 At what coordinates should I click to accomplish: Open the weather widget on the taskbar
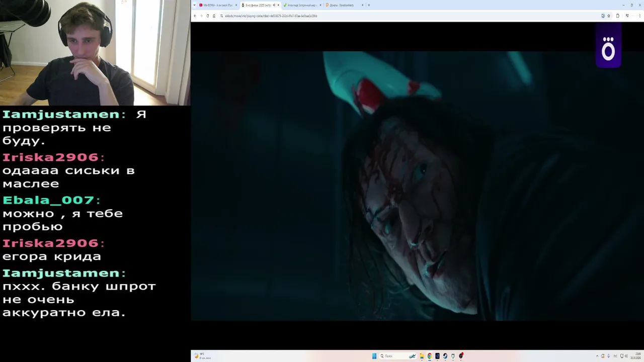pyautogui.click(x=203, y=356)
